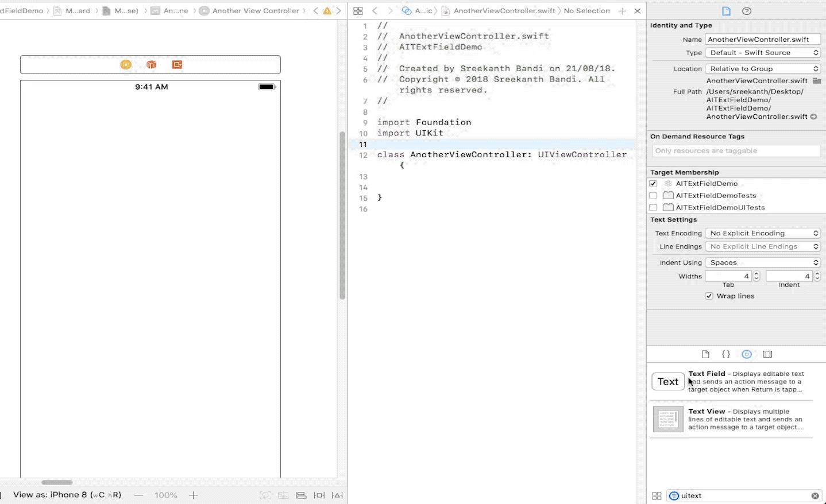826x504 pixels.
Task: Open the Object Library in the inspector
Action: click(x=747, y=354)
